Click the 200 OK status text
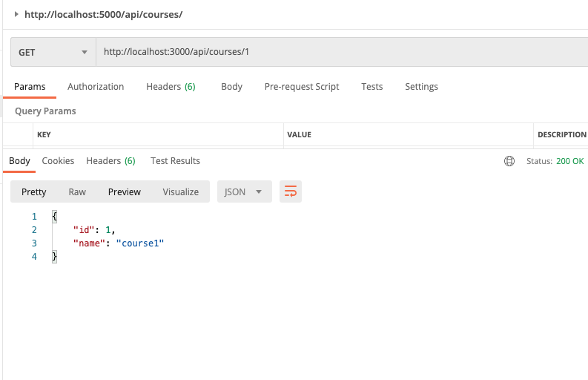588x380 pixels. (x=569, y=161)
